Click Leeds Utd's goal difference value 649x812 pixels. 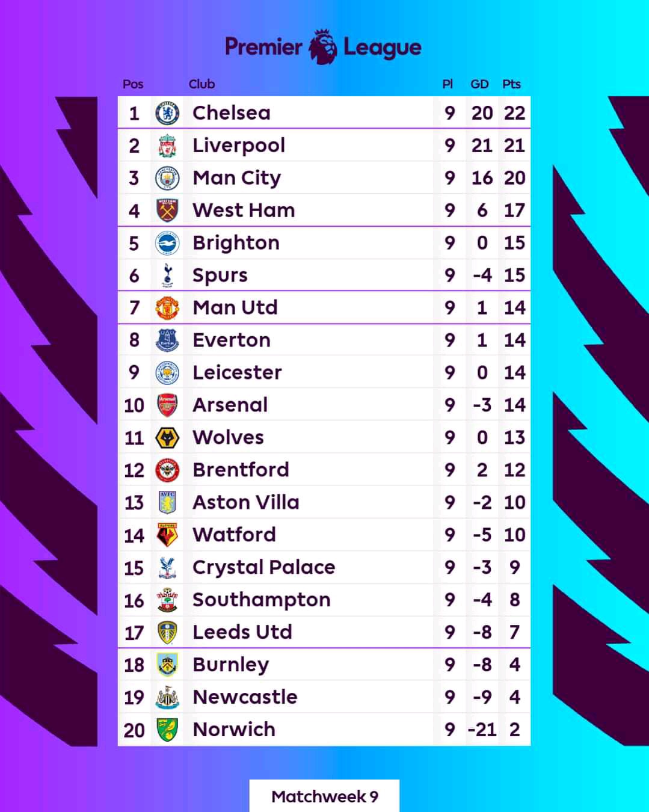(x=482, y=632)
